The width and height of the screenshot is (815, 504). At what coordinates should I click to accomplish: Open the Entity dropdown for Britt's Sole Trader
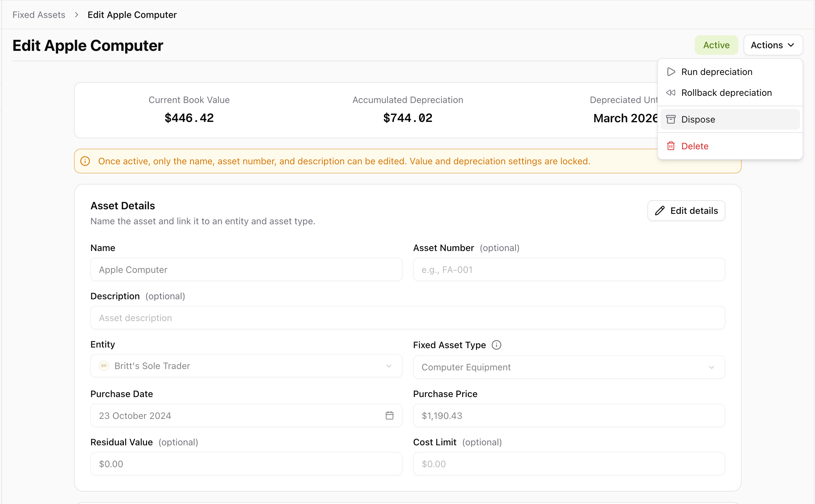[246, 366]
